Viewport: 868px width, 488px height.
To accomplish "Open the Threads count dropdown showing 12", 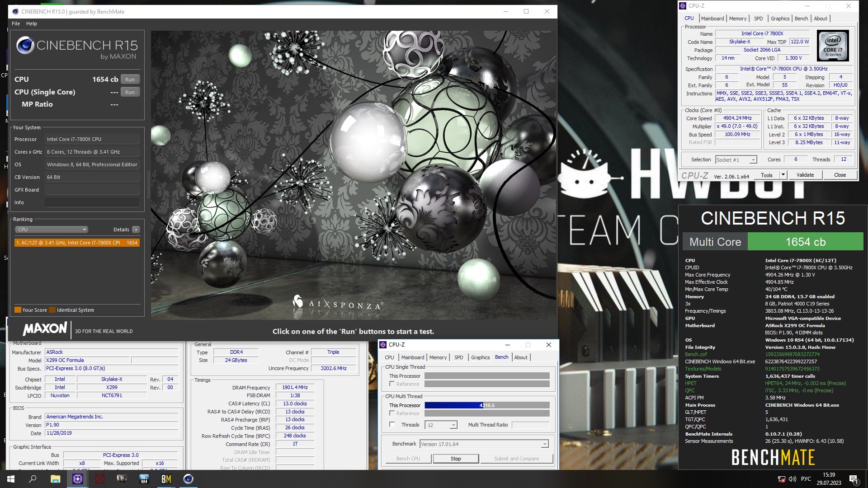I will point(442,425).
